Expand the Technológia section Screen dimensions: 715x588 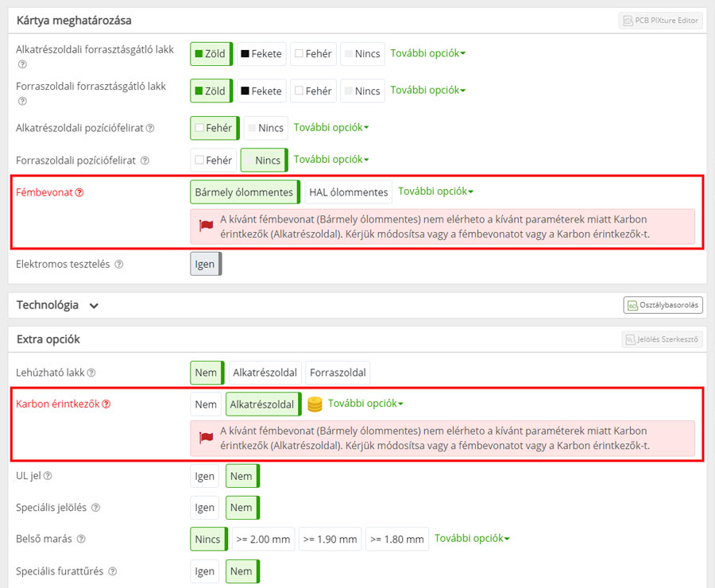coord(94,305)
